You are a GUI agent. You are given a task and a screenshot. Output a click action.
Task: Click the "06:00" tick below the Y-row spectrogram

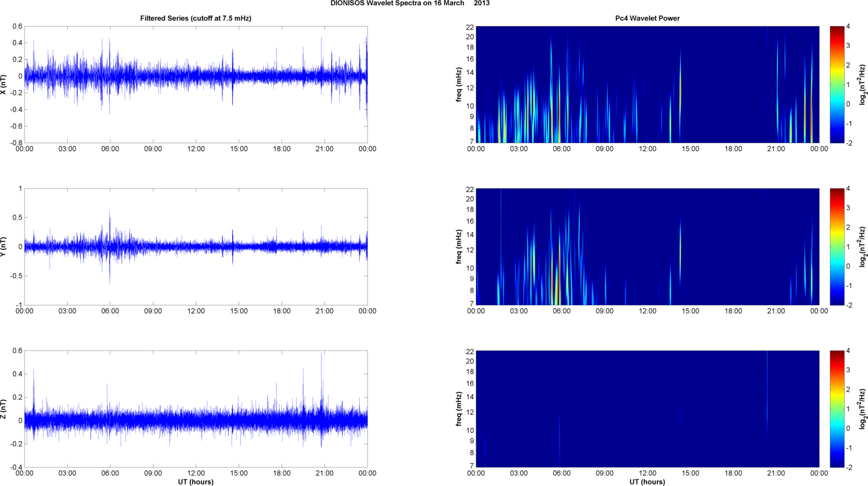562,311
